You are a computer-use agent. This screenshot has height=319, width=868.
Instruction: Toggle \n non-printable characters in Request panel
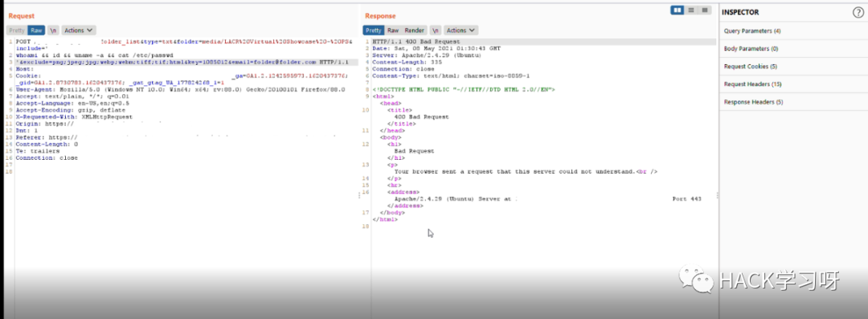click(x=53, y=31)
